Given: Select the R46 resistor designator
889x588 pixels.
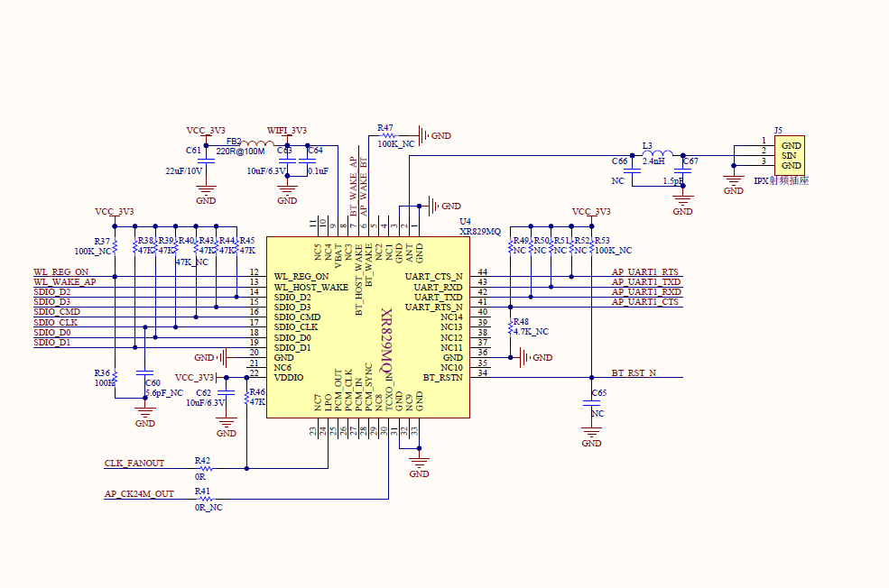Looking at the screenshot, I should (257, 392).
